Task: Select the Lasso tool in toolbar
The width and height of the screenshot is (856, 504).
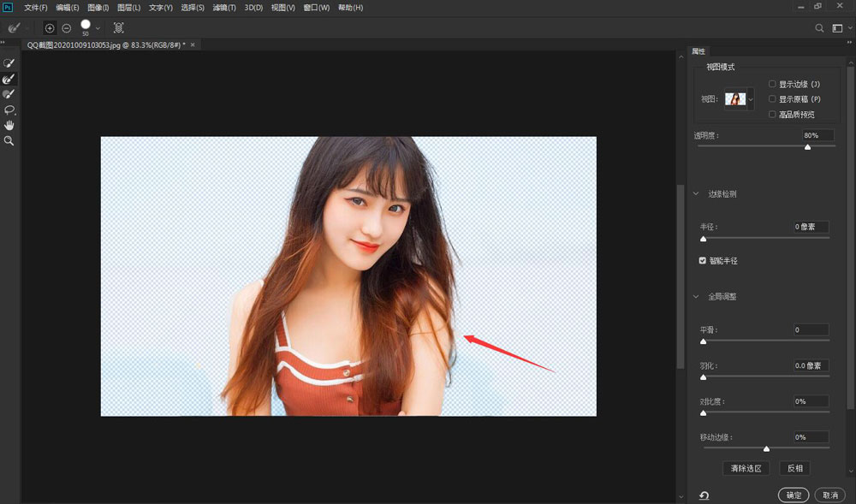Action: 9,110
